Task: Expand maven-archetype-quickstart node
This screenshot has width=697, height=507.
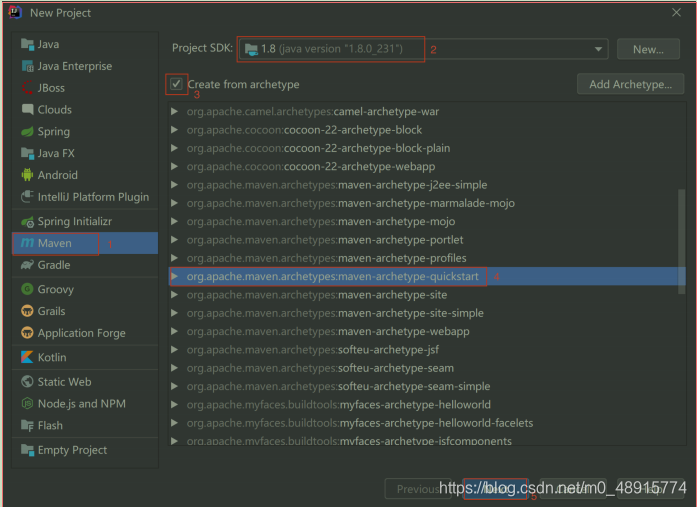Action: (175, 276)
